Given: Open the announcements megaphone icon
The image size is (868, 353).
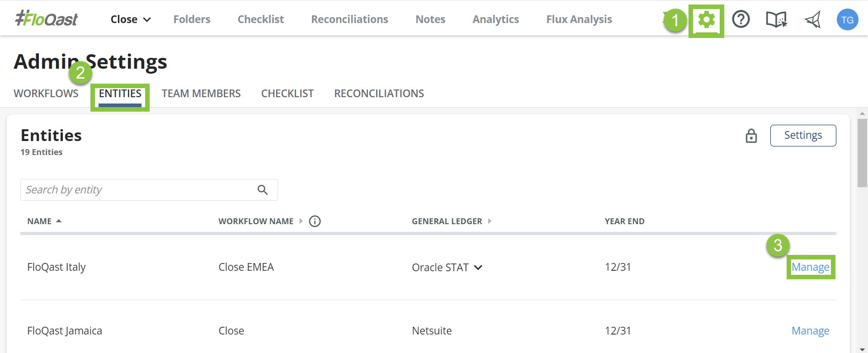Looking at the screenshot, I should point(813,19).
